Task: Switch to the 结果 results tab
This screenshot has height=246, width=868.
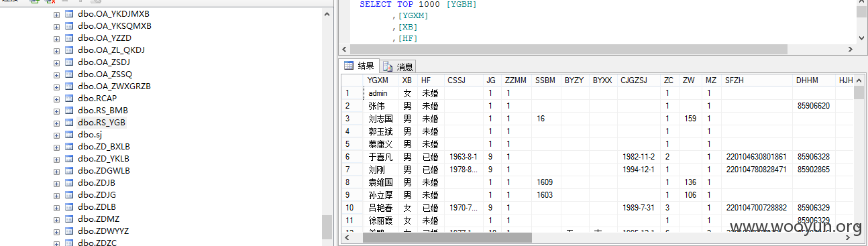Action: [359, 66]
